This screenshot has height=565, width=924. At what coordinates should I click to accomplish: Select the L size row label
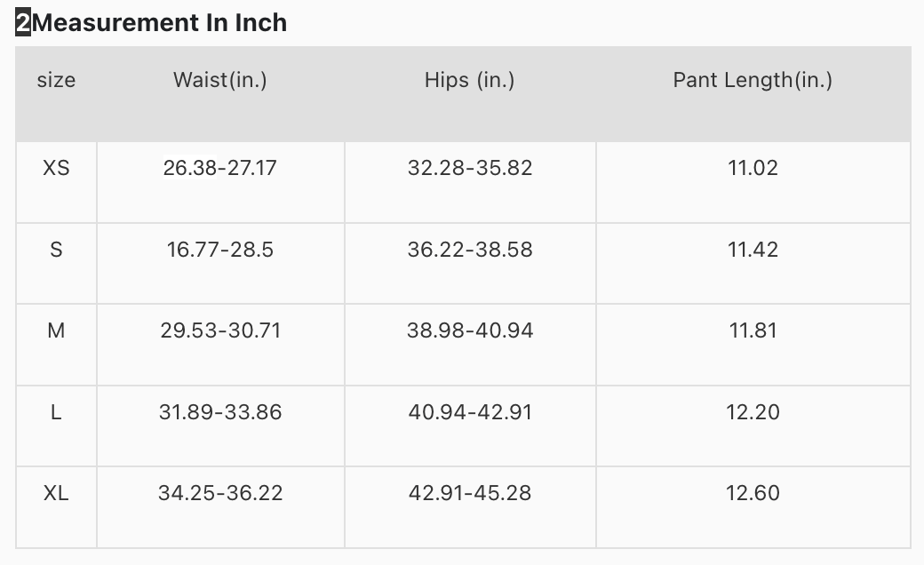pos(56,412)
